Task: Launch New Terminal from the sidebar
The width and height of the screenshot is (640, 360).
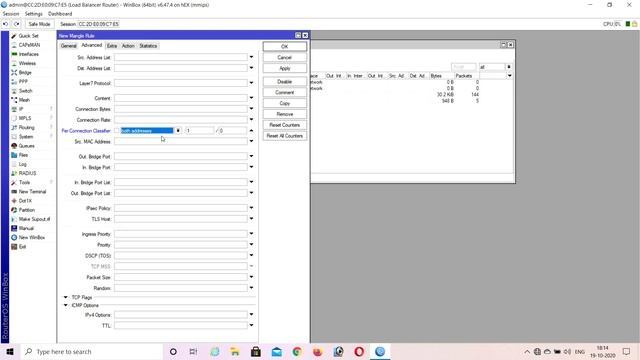Action: click(x=32, y=191)
